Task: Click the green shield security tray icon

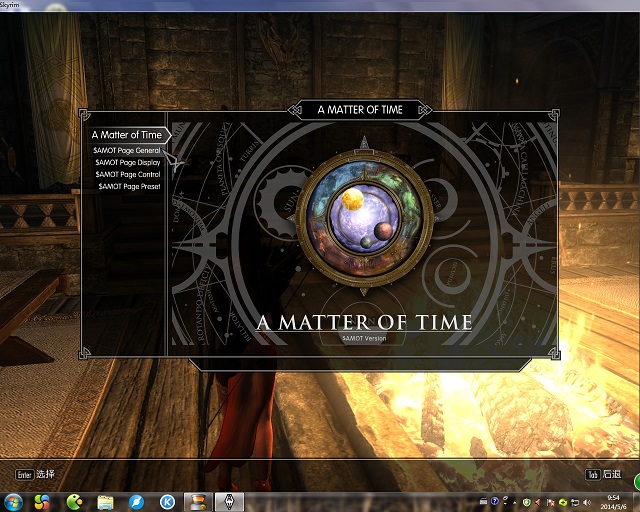Action: [x=527, y=502]
